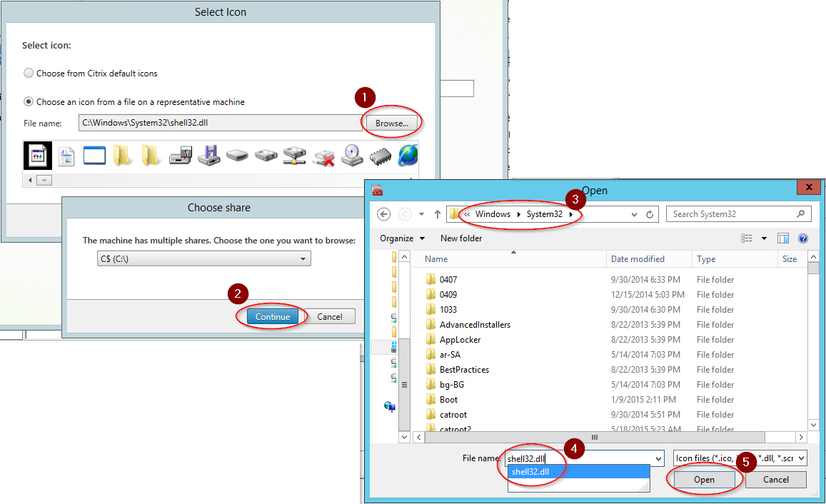The image size is (826, 504).
Task: Go up one folder level in Open dialog
Action: tap(437, 214)
